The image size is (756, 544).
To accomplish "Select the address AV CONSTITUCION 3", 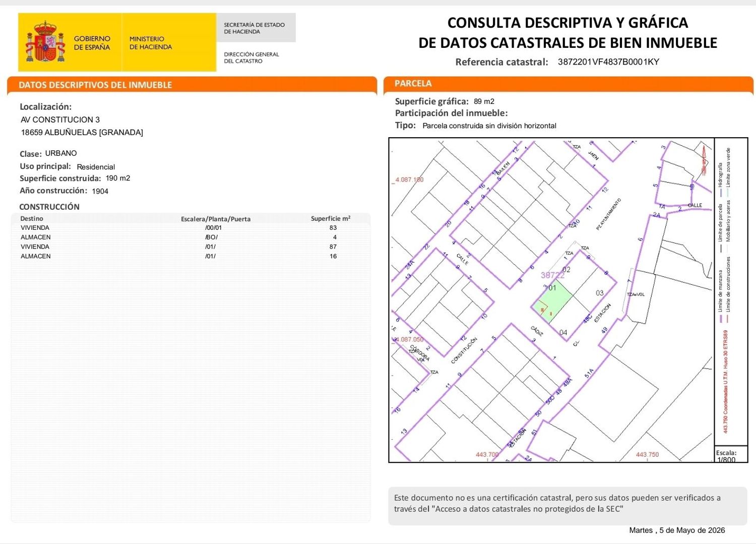I will pos(60,119).
